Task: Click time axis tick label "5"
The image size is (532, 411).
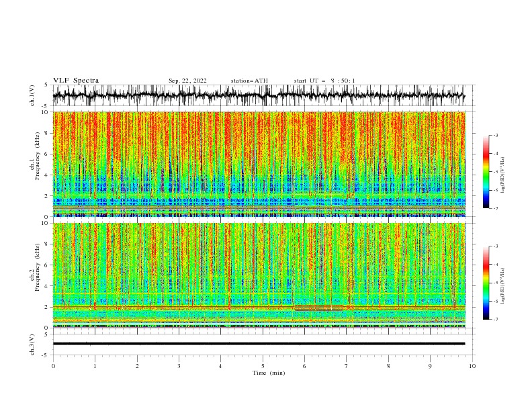Action: tap(263, 366)
